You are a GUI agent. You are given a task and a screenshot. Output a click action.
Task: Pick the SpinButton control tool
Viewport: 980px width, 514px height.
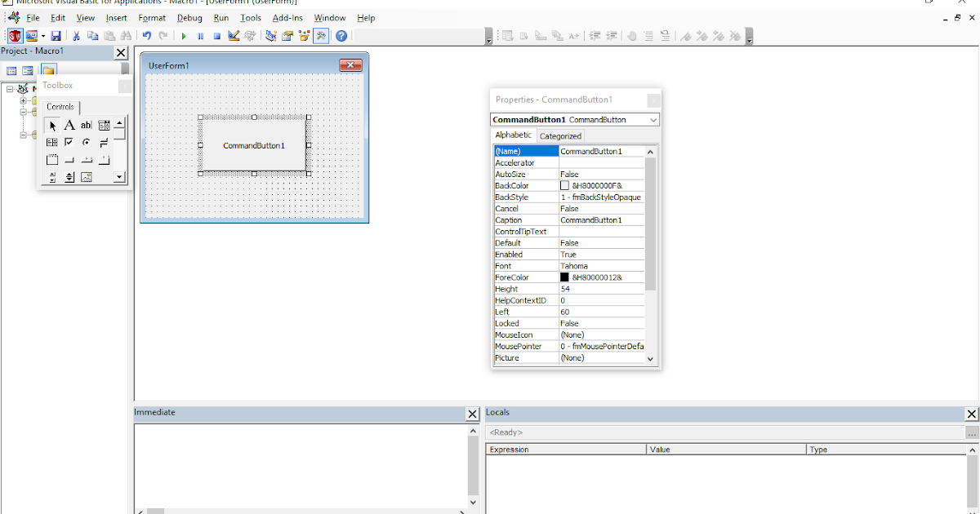[x=70, y=177]
